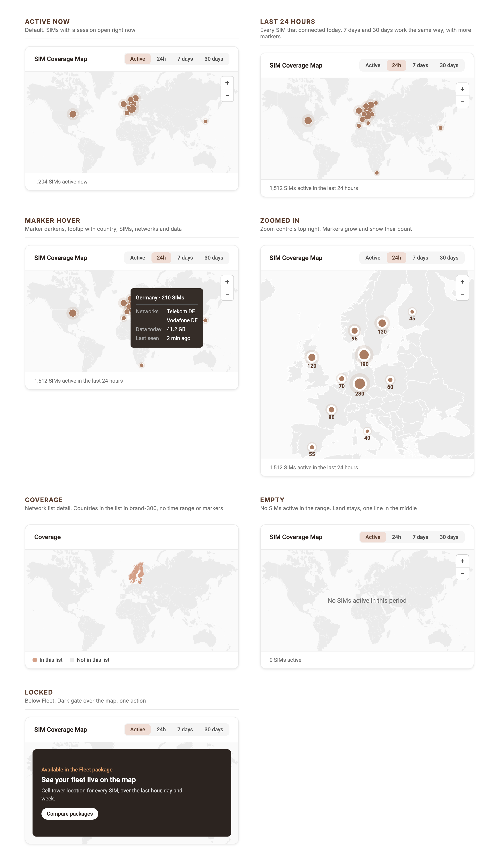The image size is (499, 868).
Task: Zoom out on the Active Now map
Action: pyautogui.click(x=227, y=95)
